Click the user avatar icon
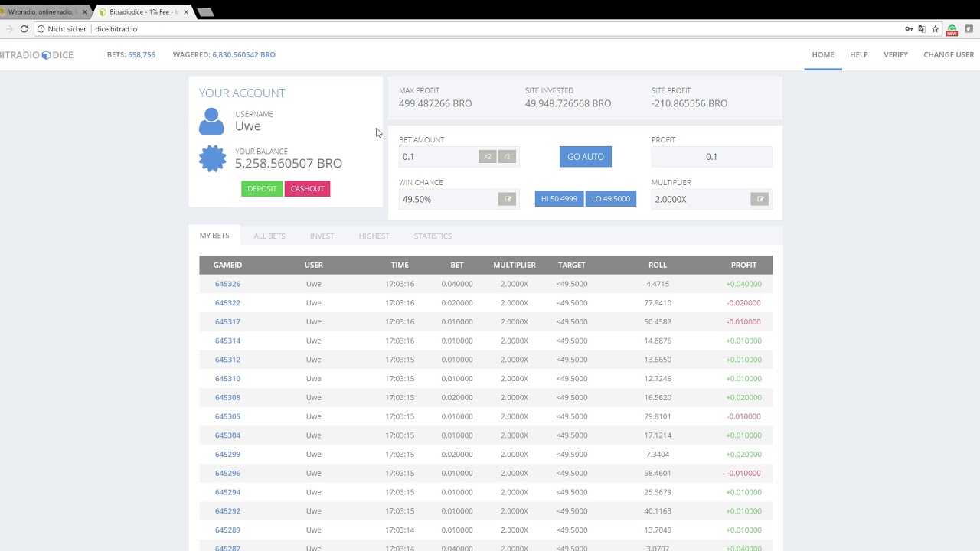The width and height of the screenshot is (980, 551). 211,122
